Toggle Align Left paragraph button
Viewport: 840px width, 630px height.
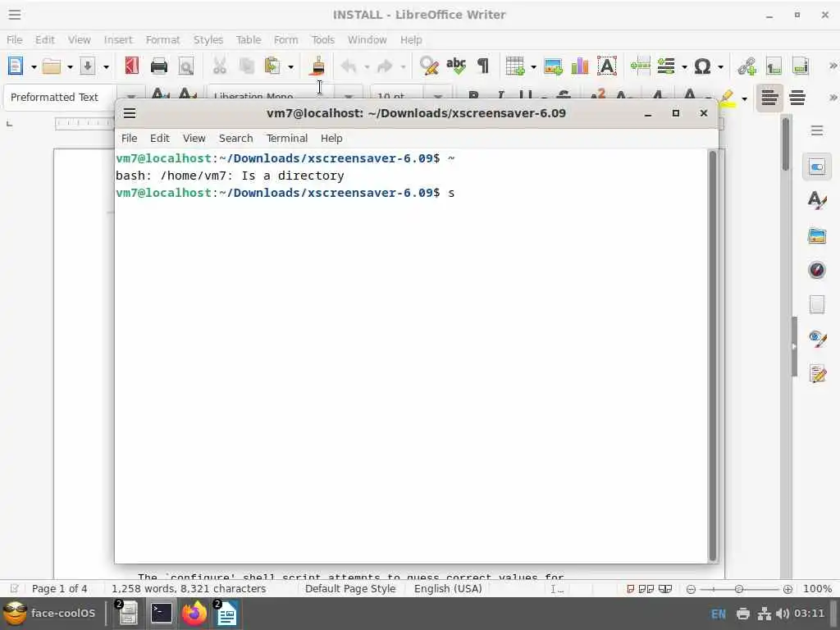769,98
